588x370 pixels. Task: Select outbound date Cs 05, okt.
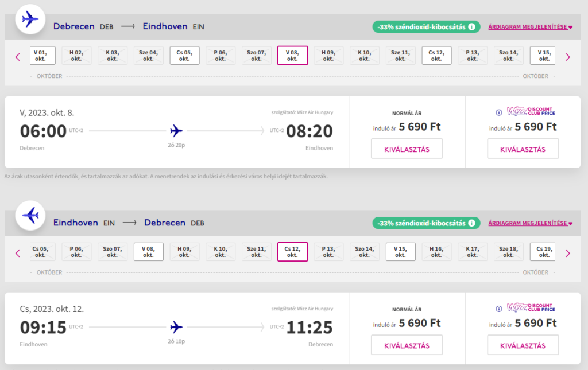click(x=184, y=56)
